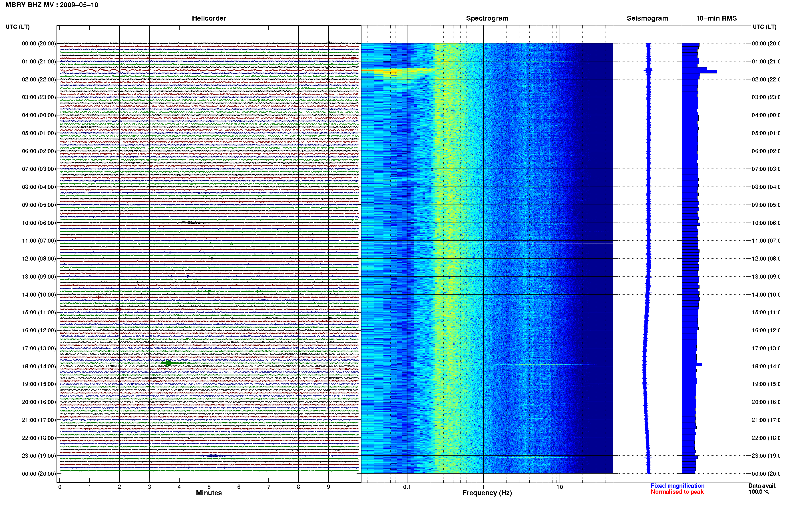Screen dimensions: 812x508
Task: Click the left 17:00 (13:00) time label
Action: [39, 348]
